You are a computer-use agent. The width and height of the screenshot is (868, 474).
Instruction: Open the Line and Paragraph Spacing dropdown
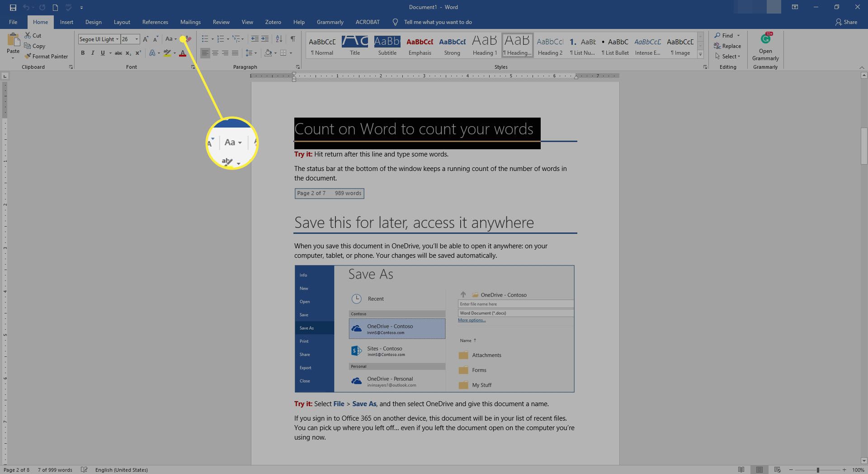(251, 53)
